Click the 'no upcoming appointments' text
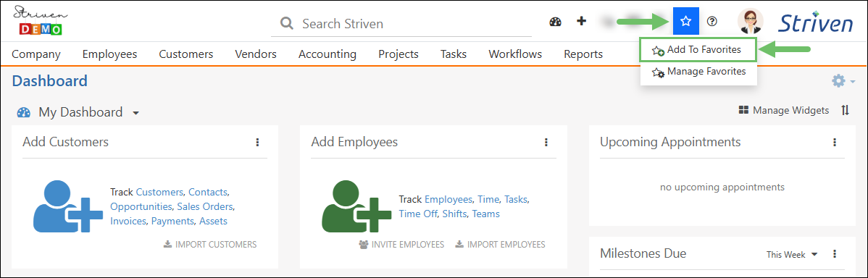The width and height of the screenshot is (868, 278). pyautogui.click(x=722, y=188)
